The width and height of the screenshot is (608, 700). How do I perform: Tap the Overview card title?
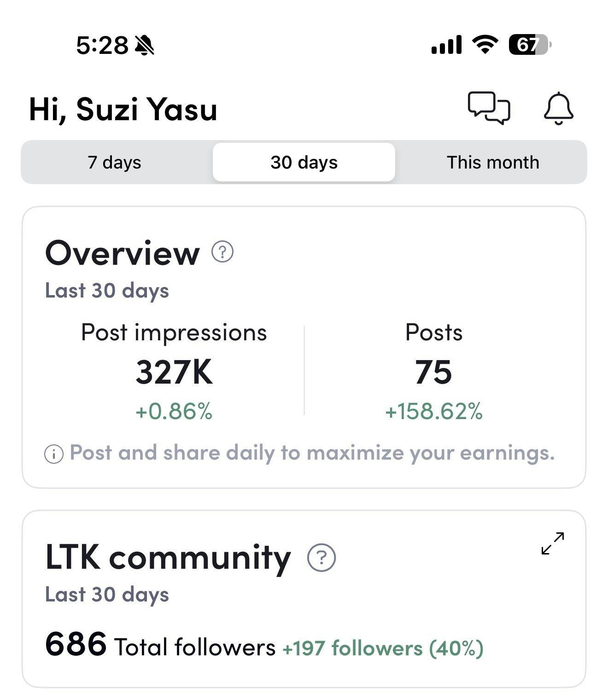123,253
